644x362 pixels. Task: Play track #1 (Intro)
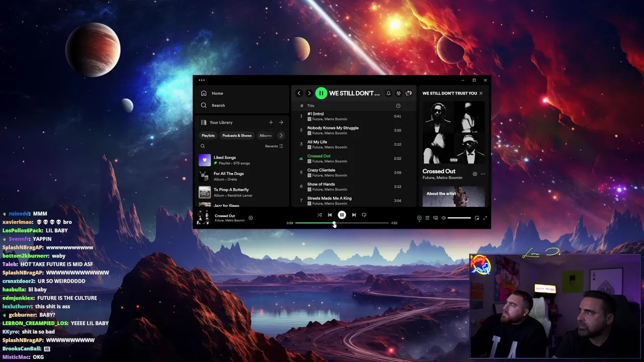click(354, 116)
